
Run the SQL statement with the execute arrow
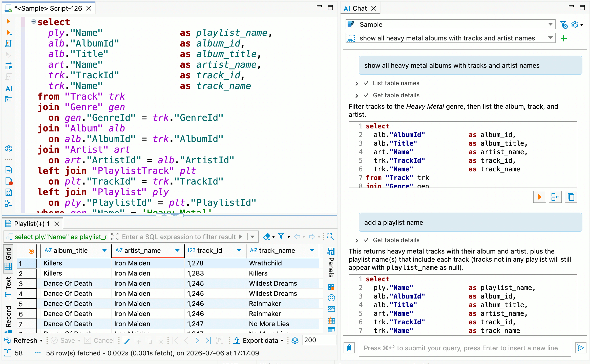tap(8, 21)
